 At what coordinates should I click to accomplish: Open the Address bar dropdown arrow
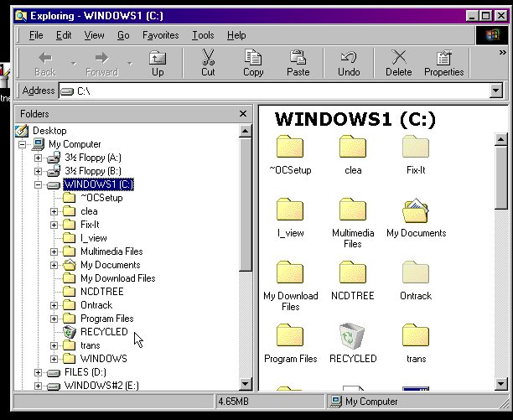496,91
